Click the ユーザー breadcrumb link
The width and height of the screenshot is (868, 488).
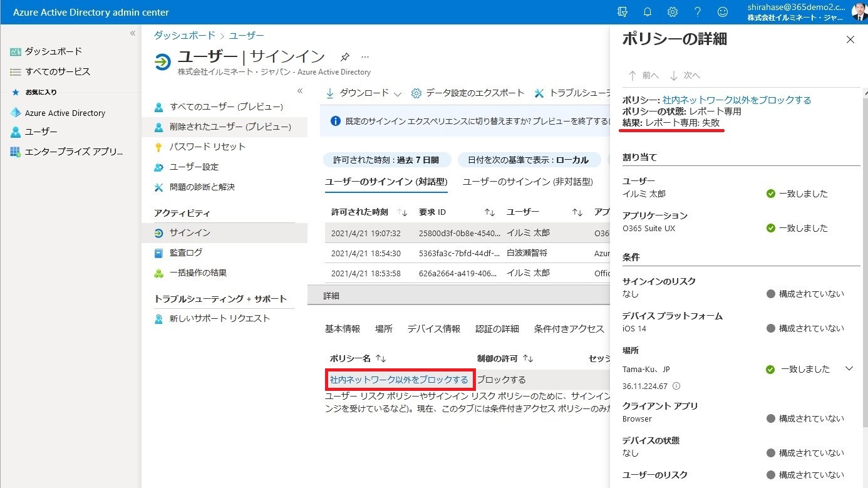[247, 36]
